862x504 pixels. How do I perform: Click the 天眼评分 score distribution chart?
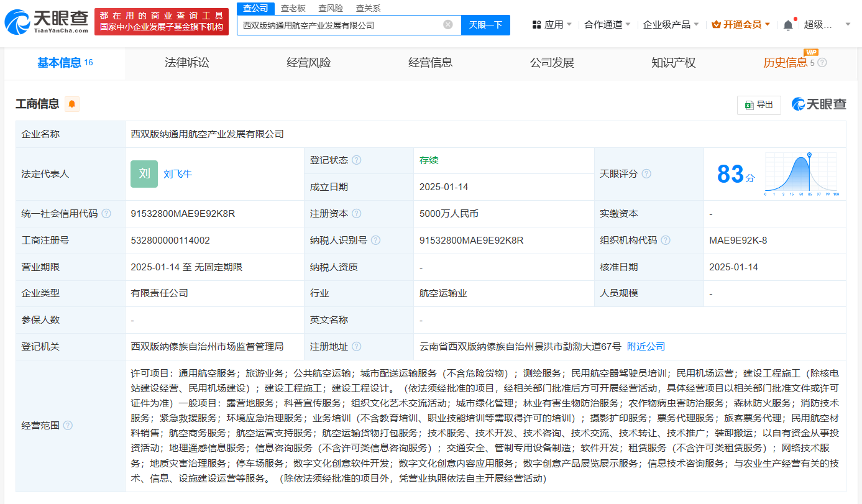(802, 174)
